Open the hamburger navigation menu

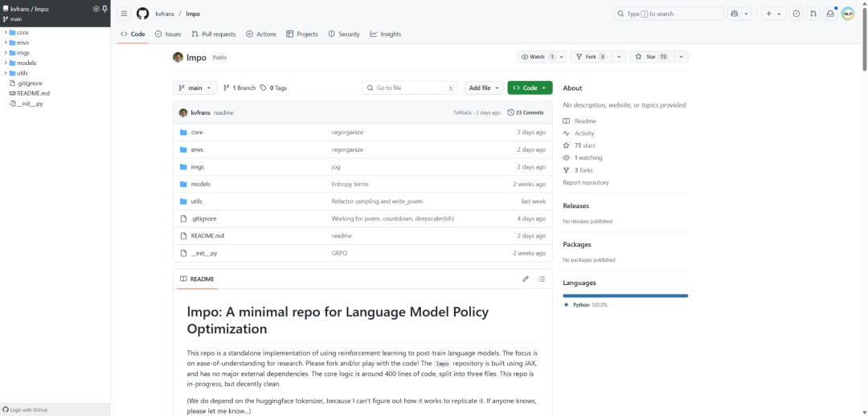[124, 14]
